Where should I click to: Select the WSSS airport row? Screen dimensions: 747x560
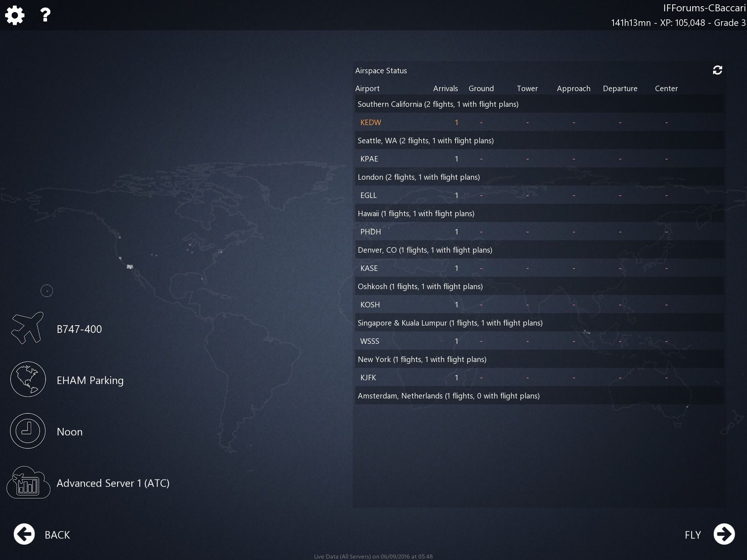(x=369, y=341)
